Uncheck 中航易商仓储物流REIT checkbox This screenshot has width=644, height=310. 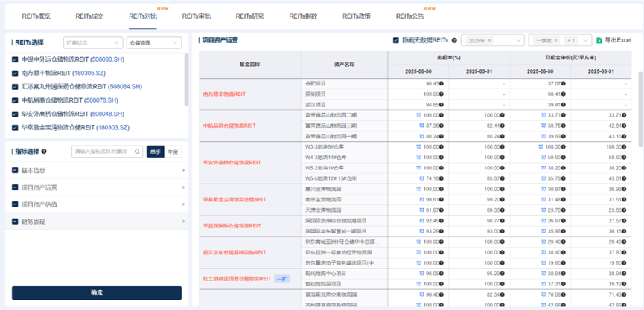15,100
